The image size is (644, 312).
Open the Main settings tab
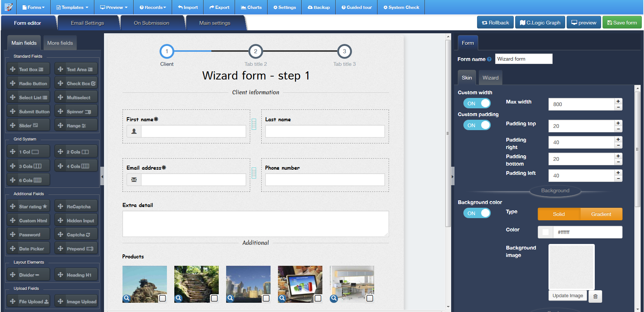point(215,23)
